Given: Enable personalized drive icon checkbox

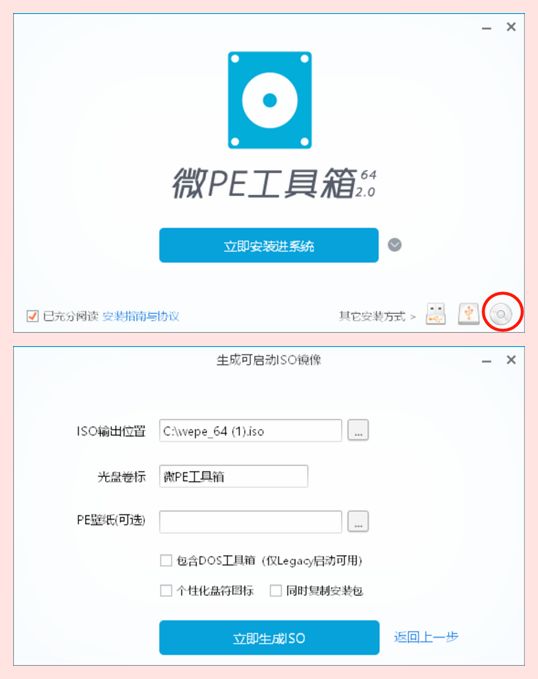Looking at the screenshot, I should [166, 590].
